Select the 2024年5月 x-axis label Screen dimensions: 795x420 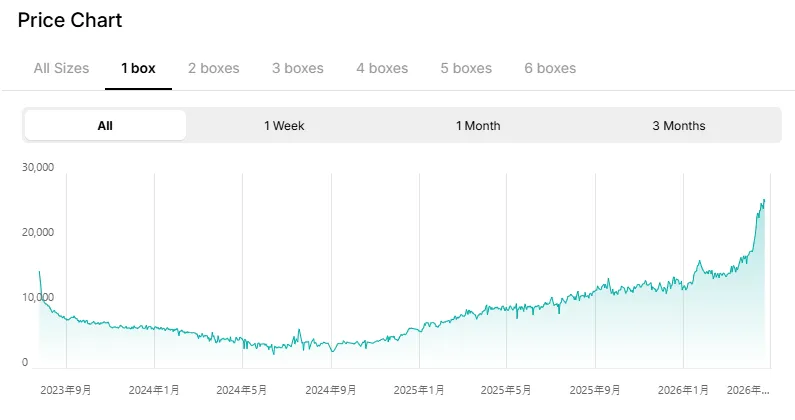242,390
